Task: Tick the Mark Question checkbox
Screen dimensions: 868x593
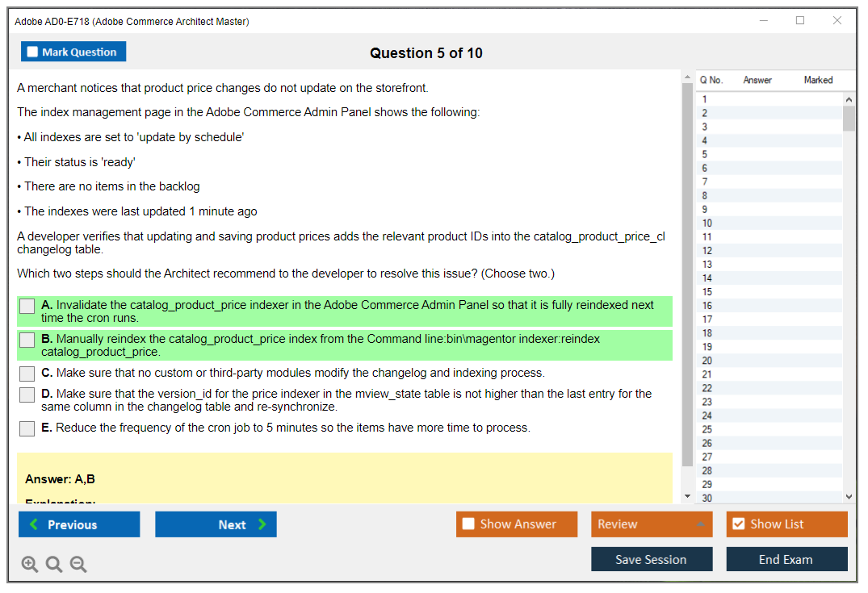Action: [x=33, y=52]
